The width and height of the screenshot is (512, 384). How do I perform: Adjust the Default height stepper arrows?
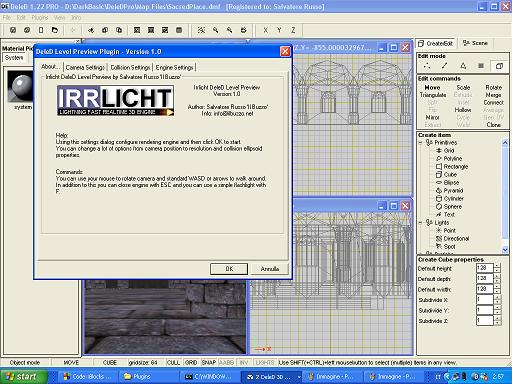(x=497, y=268)
